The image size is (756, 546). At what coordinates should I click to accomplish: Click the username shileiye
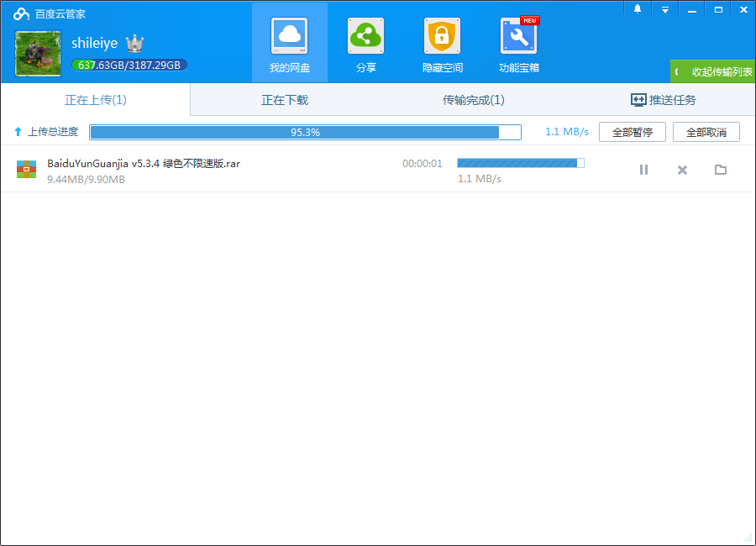pos(94,43)
